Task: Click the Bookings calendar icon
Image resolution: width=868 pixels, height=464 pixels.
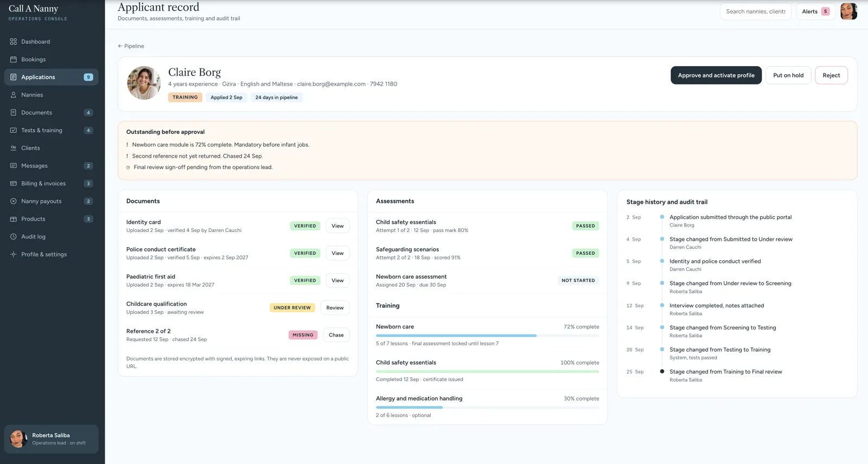Action: click(x=14, y=60)
